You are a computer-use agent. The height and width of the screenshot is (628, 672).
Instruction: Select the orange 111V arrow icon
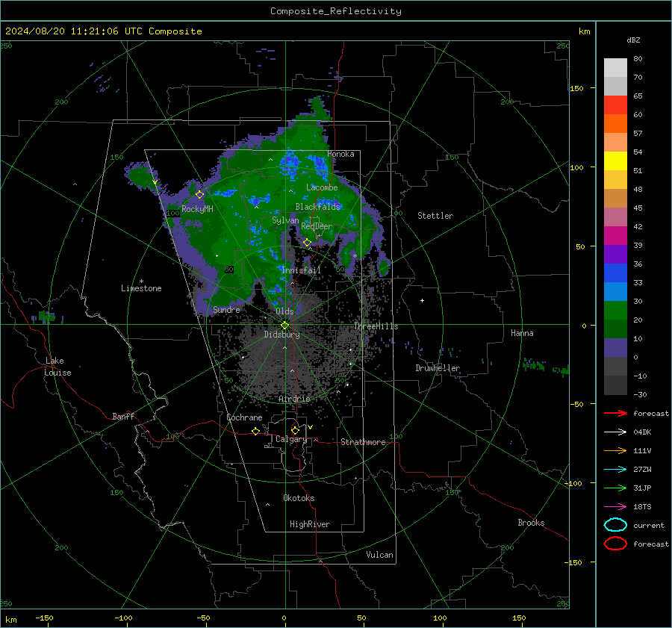pyautogui.click(x=615, y=450)
